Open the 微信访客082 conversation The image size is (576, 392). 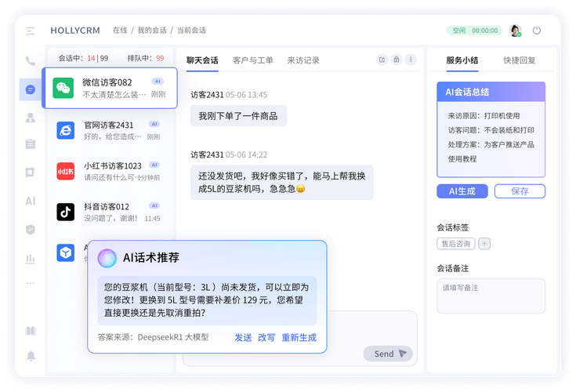pos(110,88)
